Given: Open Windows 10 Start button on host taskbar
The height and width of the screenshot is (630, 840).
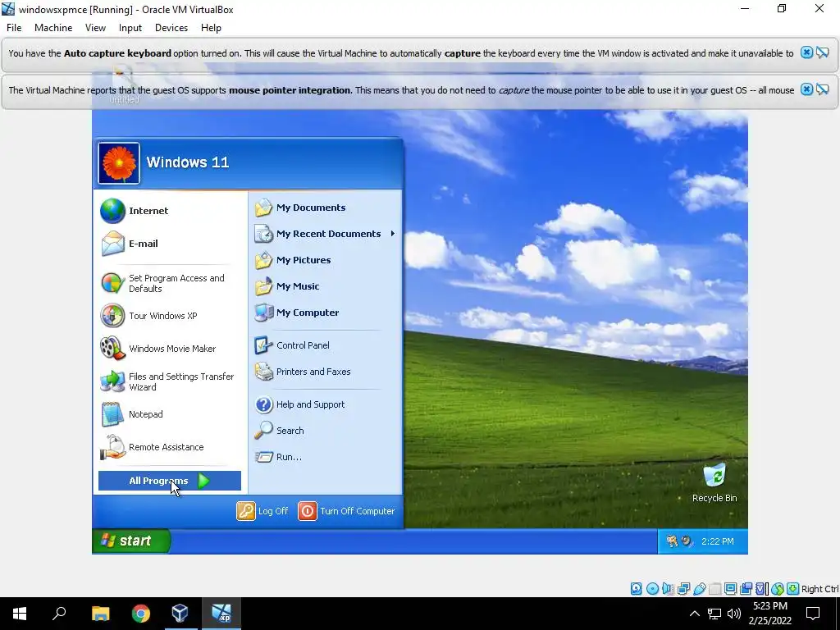Looking at the screenshot, I should pos(20,614).
